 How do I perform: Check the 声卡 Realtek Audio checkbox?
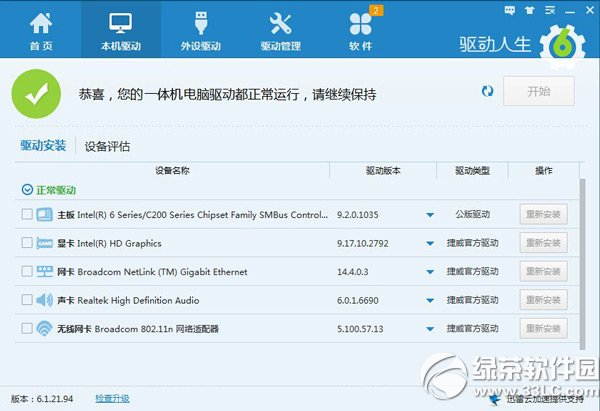pyautogui.click(x=27, y=300)
